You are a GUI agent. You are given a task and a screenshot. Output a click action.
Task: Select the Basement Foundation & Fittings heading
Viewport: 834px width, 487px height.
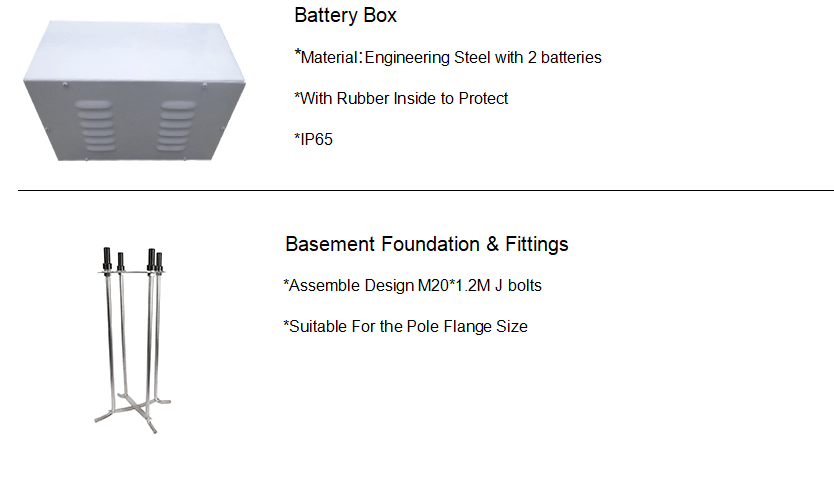click(x=427, y=245)
